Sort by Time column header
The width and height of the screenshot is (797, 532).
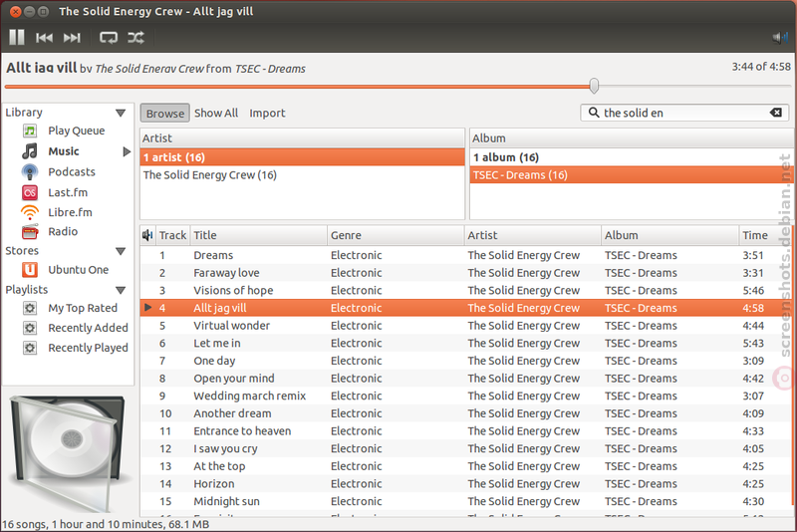(765, 235)
